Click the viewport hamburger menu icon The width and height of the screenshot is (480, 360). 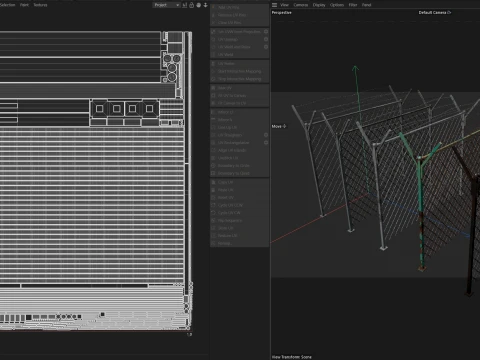(274, 5)
